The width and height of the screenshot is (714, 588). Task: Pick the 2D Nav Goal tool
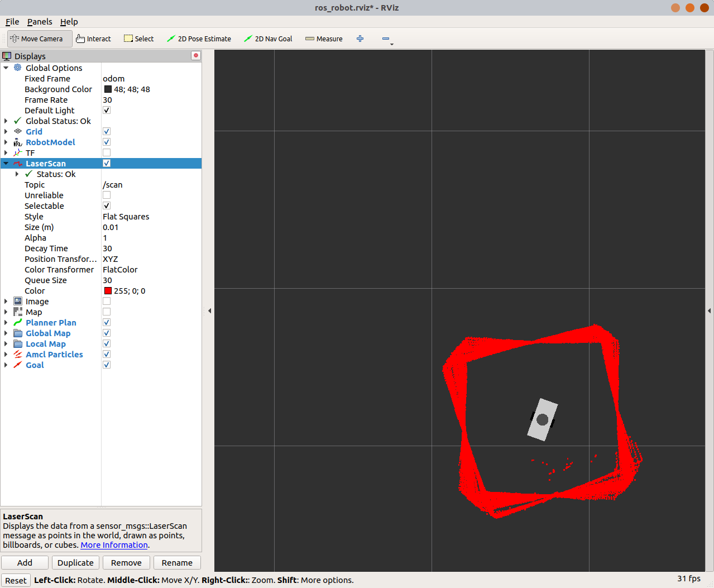coord(268,39)
